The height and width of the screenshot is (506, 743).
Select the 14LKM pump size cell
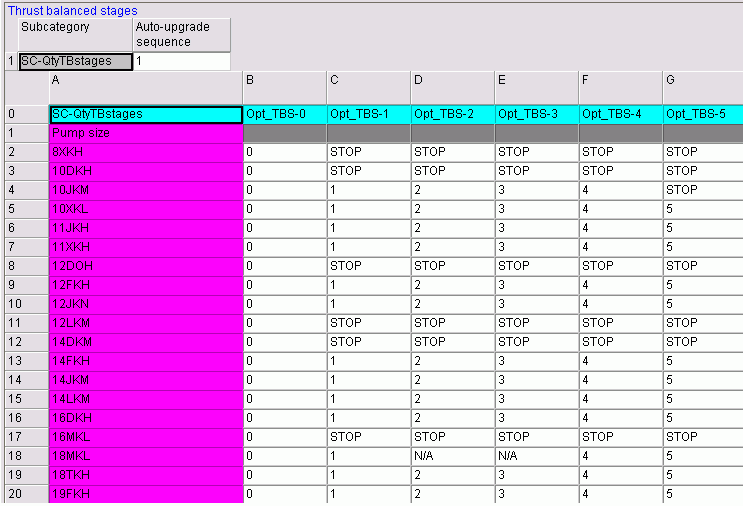[146, 399]
